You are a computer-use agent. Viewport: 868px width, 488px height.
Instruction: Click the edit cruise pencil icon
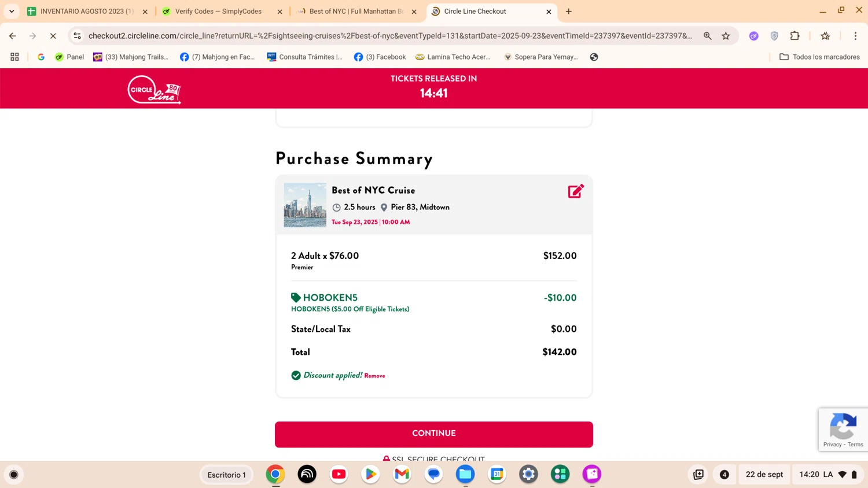point(576,191)
